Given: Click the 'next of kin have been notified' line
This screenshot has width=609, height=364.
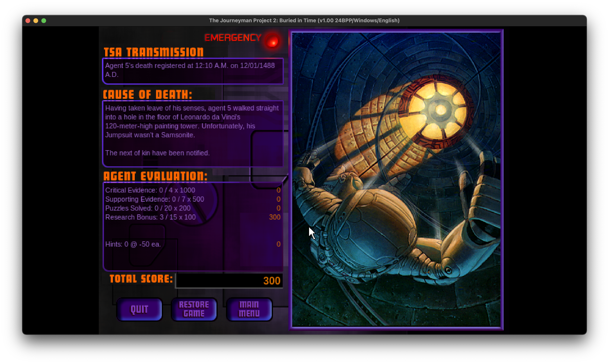Looking at the screenshot, I should tap(157, 153).
